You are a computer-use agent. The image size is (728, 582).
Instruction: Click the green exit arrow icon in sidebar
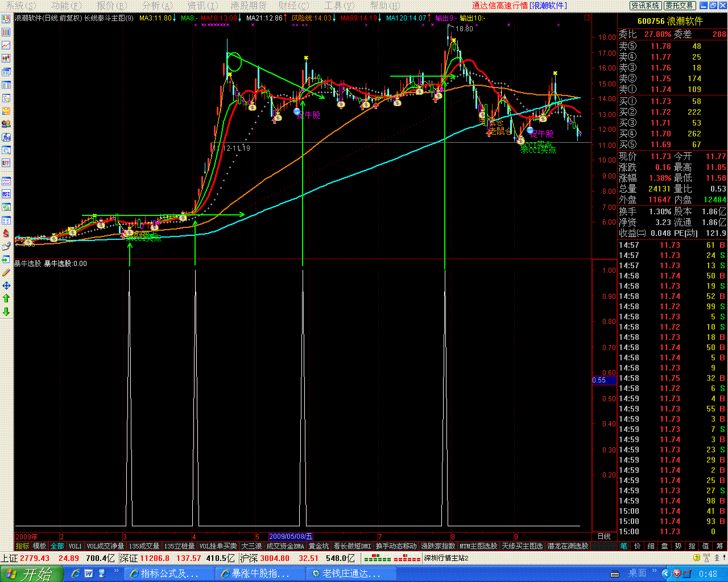(x=6, y=259)
